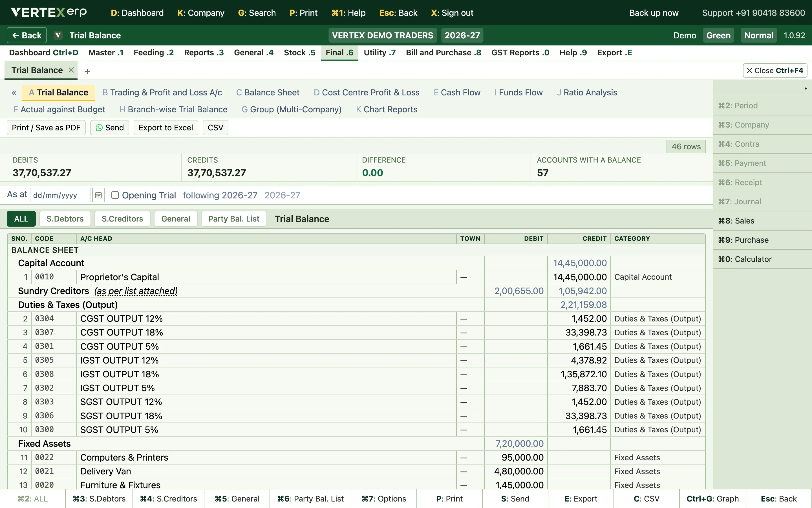
Task: Select the General filter button
Action: tap(176, 219)
